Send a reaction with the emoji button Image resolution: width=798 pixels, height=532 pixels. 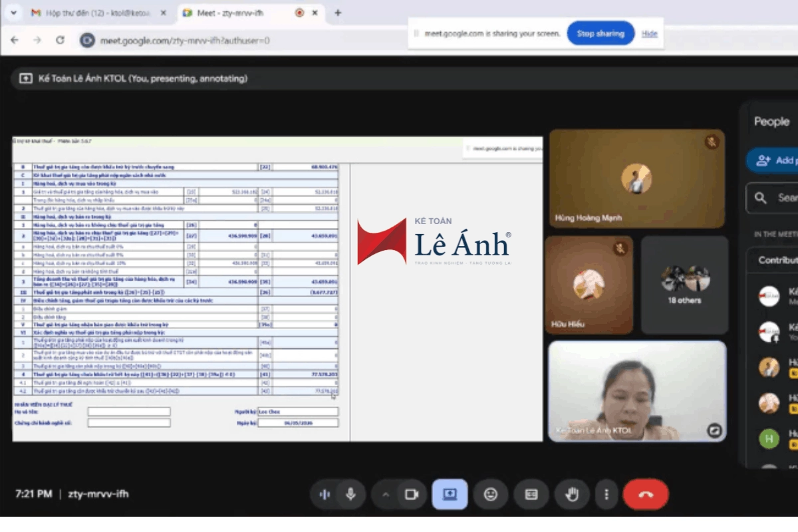(x=491, y=494)
